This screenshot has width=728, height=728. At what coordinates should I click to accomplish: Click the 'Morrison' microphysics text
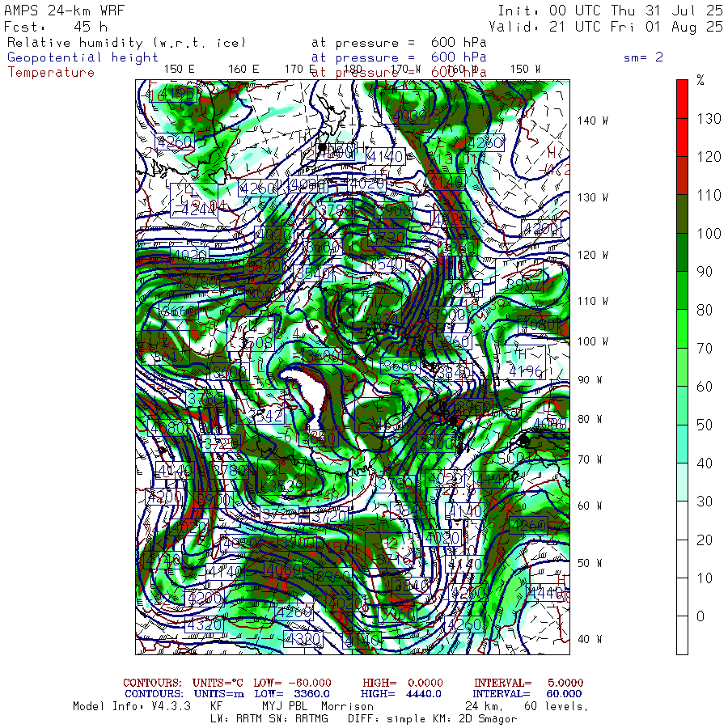click(x=347, y=706)
